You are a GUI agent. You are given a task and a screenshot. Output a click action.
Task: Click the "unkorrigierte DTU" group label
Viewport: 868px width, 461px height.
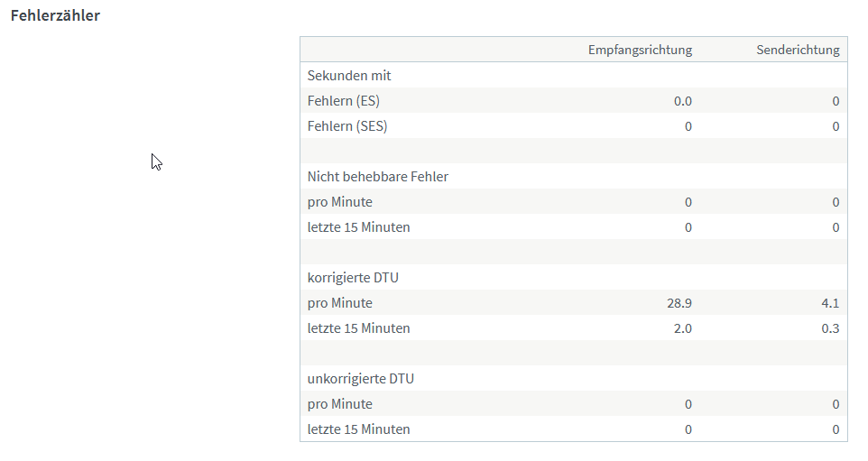361,379
